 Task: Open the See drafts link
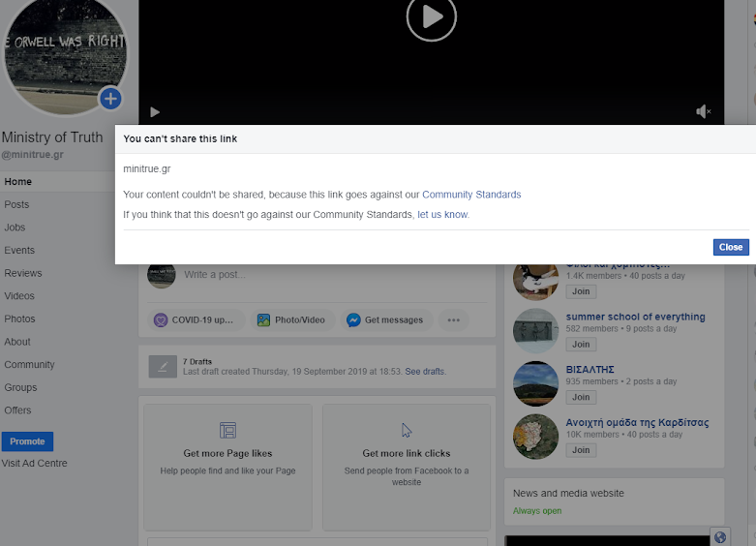pyautogui.click(x=425, y=372)
